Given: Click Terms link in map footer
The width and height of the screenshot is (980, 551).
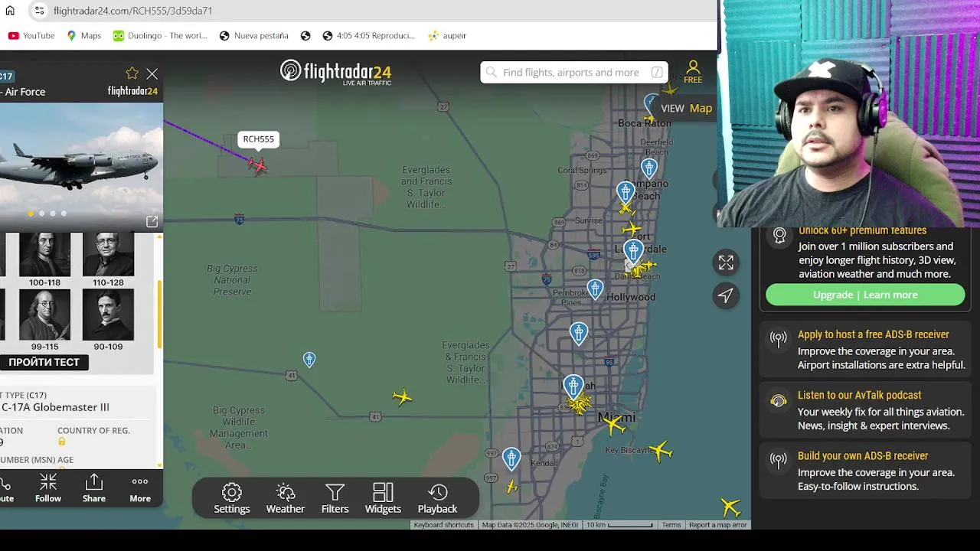Looking at the screenshot, I should click(x=671, y=525).
